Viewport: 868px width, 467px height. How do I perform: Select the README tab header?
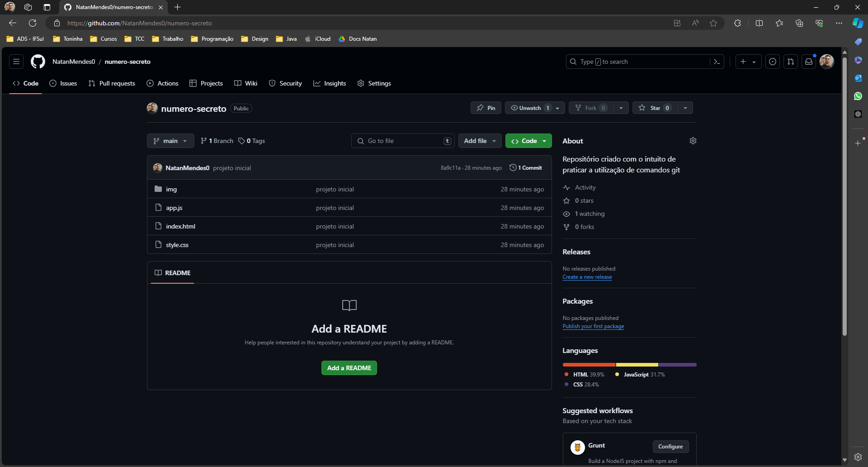(172, 273)
